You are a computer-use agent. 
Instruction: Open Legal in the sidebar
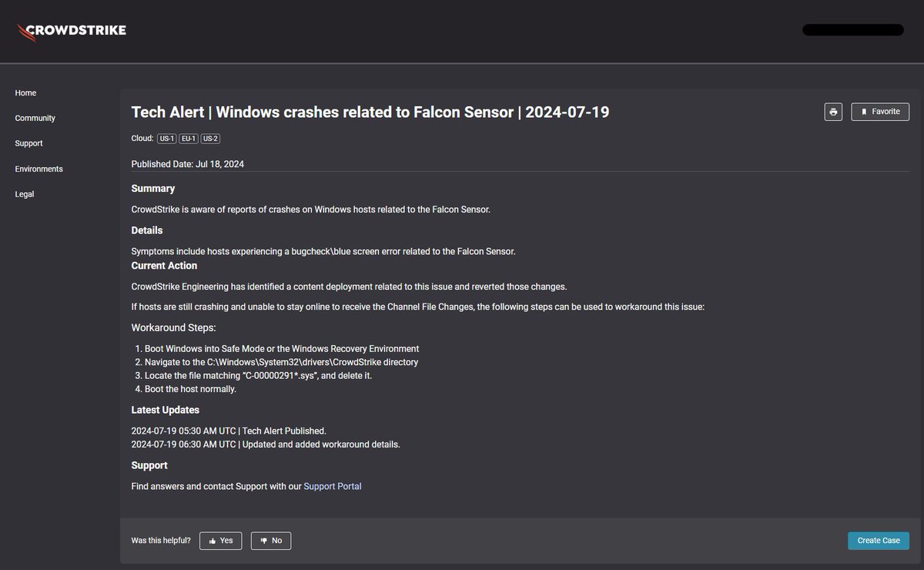24,195
